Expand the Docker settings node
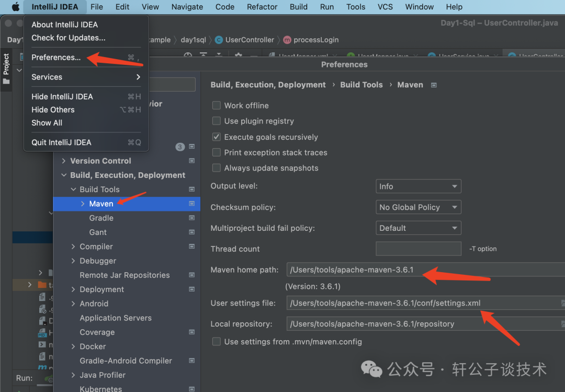Viewport: 565px width, 392px height. pos(74,346)
